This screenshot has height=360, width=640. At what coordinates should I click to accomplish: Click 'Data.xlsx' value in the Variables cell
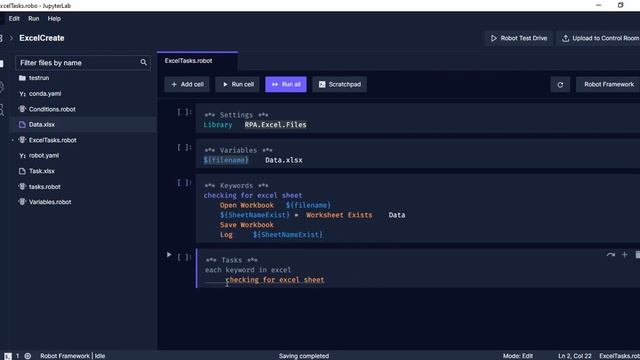tap(284, 160)
